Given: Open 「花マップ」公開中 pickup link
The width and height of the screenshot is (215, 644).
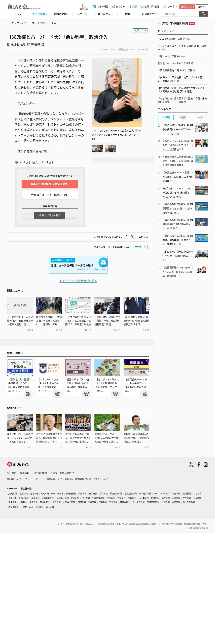Looking at the screenshot, I should pyautogui.click(x=169, y=57).
